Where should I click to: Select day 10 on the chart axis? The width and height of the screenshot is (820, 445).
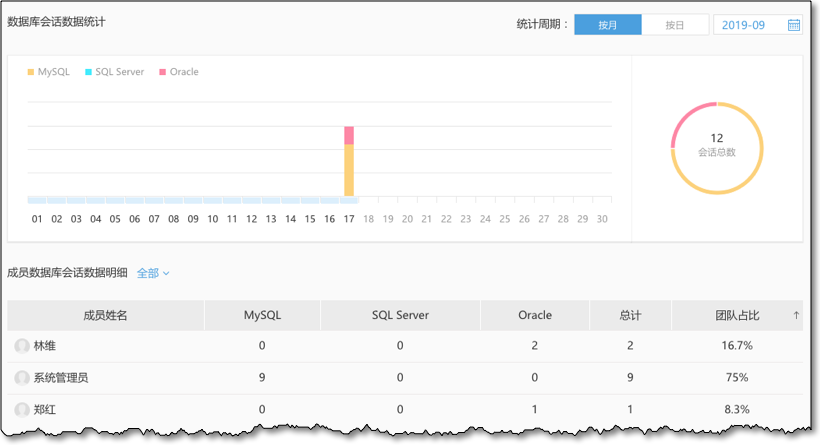pos(212,219)
